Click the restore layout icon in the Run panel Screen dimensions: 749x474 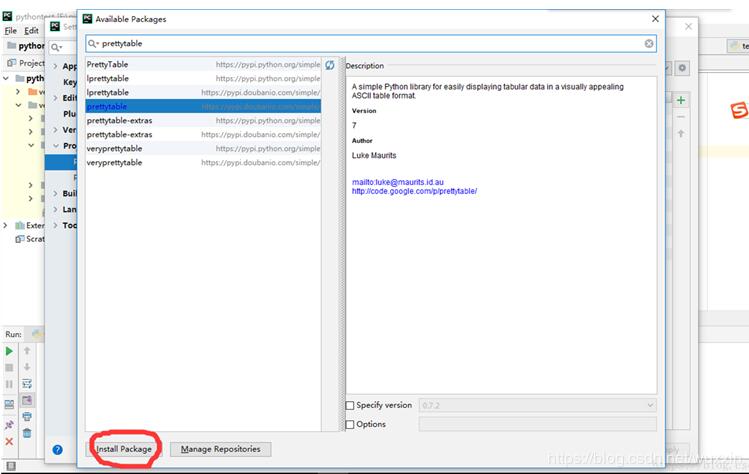click(9, 405)
